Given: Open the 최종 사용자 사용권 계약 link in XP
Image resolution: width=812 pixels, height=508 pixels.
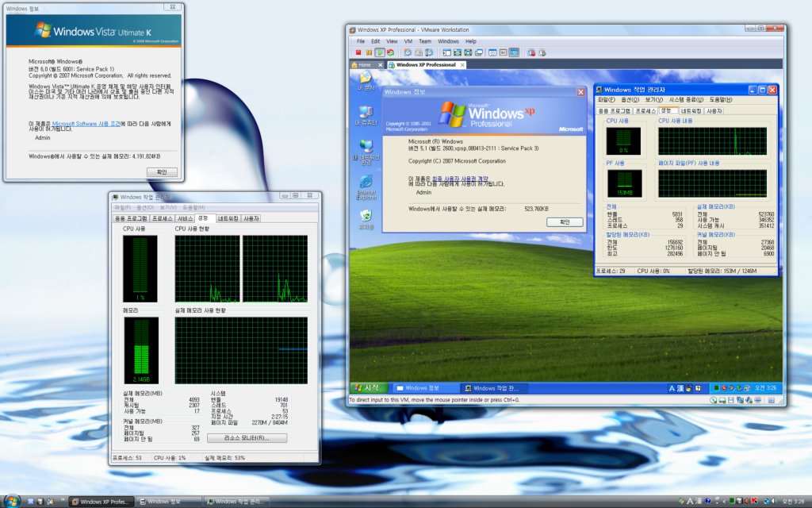Looking at the screenshot, I should click(x=460, y=179).
